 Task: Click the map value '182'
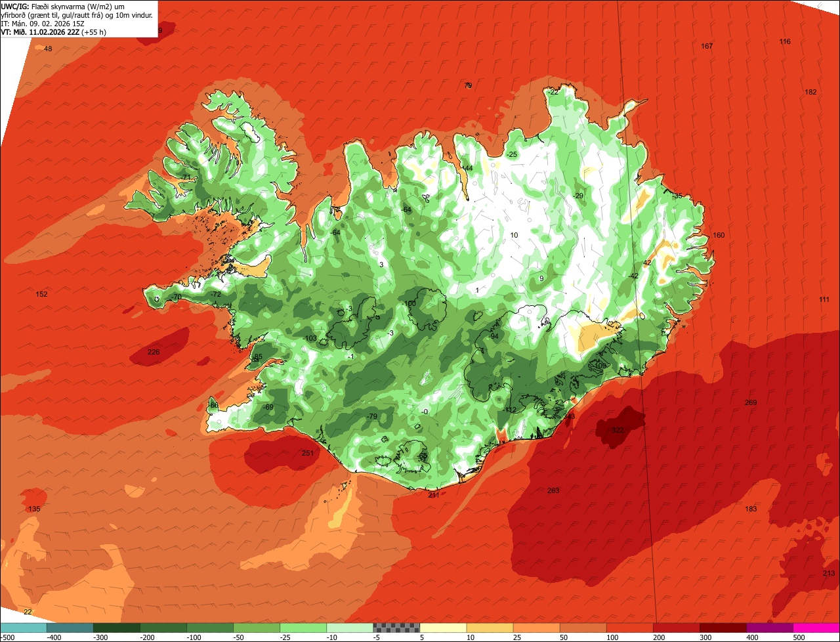(810, 92)
